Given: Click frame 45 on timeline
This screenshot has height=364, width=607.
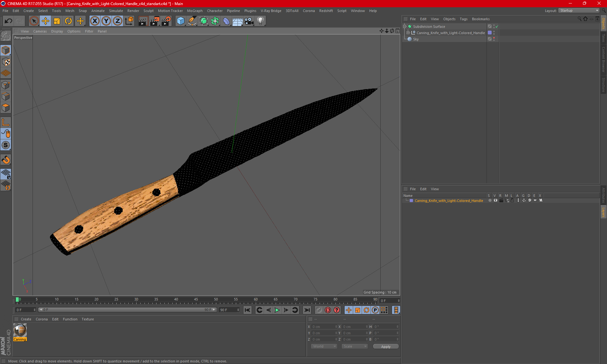Looking at the screenshot, I should coord(196,300).
